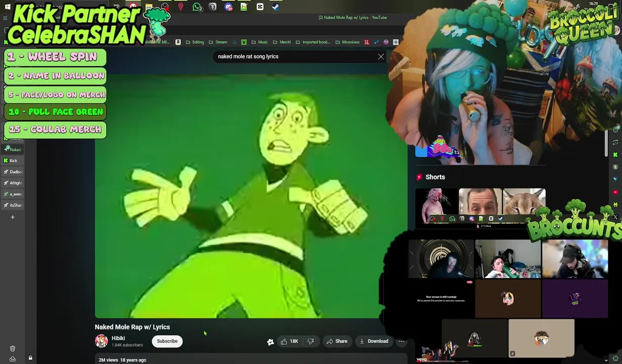This screenshot has width=622, height=364.
Task: Open the SL bookmark icon
Action: pyautogui.click(x=367, y=42)
